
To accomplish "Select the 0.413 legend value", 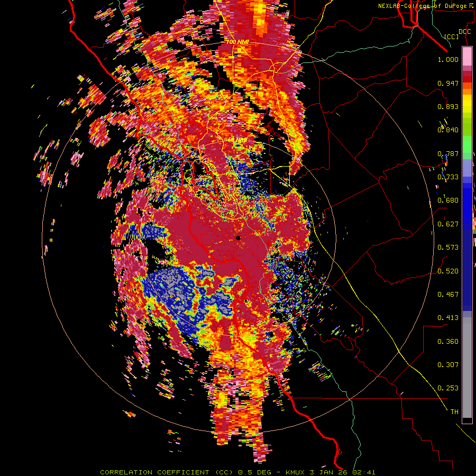I will 448,318.
